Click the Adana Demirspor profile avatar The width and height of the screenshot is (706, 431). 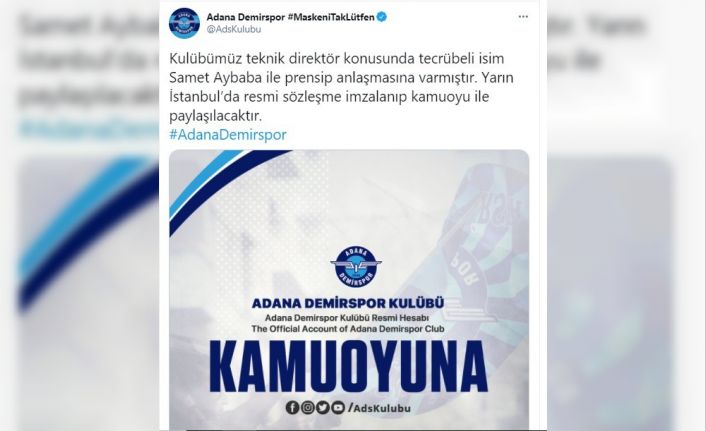click(x=184, y=23)
